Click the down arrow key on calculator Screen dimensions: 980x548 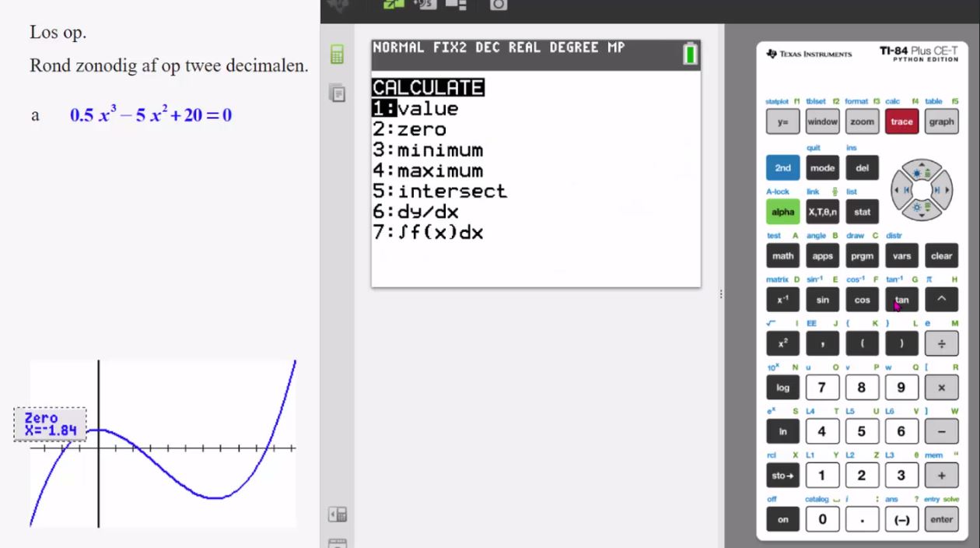coord(921,209)
